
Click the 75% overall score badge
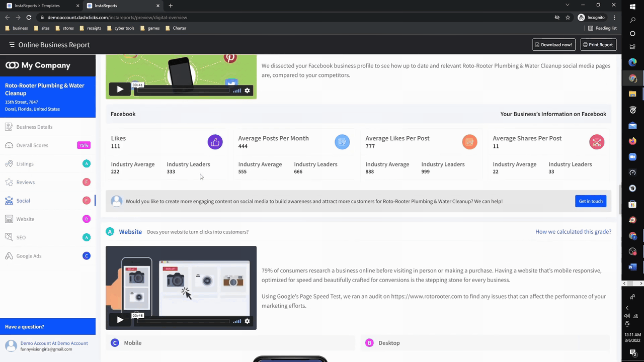click(84, 145)
